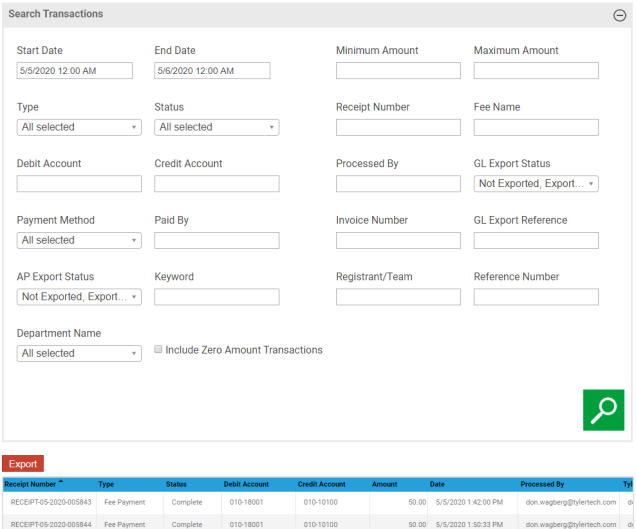Click the Processed By column header
This screenshot has width=636, height=529.
(542, 484)
